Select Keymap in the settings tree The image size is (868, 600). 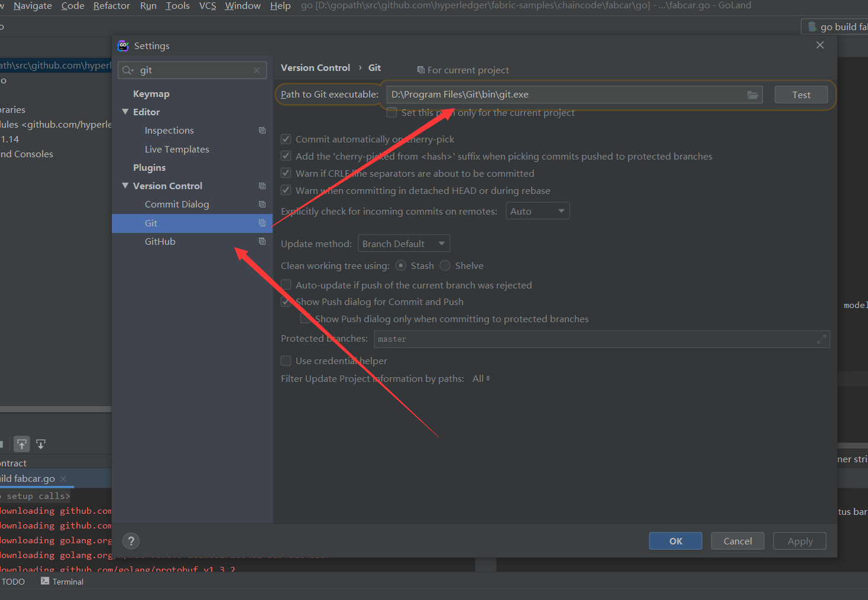coord(151,93)
